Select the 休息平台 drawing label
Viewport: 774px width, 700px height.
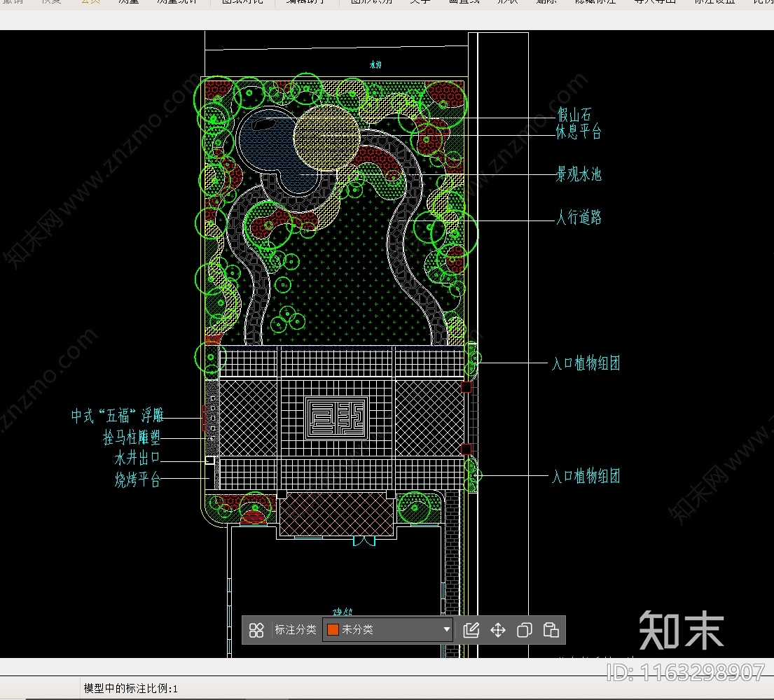[579, 132]
